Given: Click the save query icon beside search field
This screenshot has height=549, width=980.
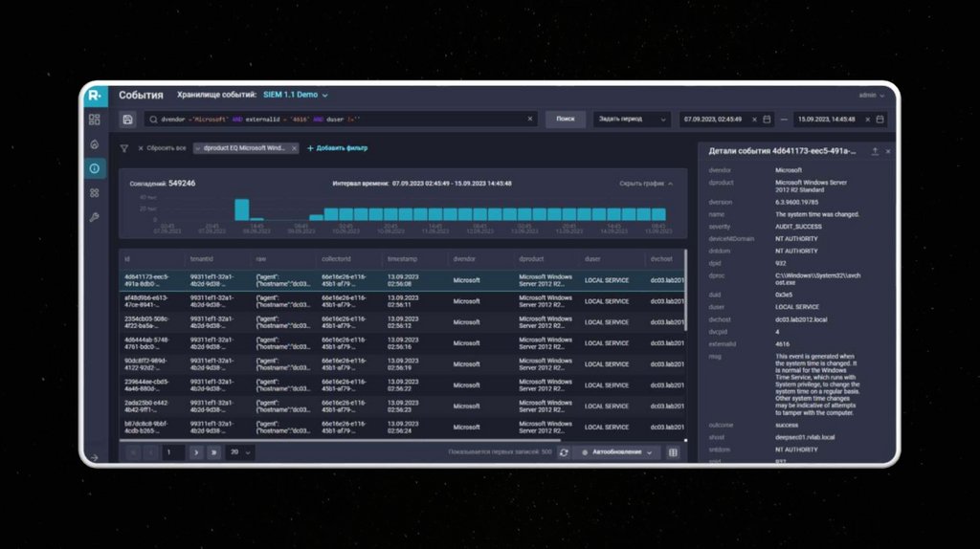Looking at the screenshot, I should tap(127, 120).
